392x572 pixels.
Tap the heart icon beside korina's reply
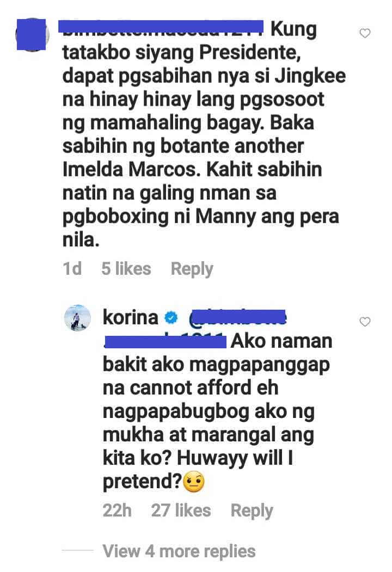click(365, 322)
